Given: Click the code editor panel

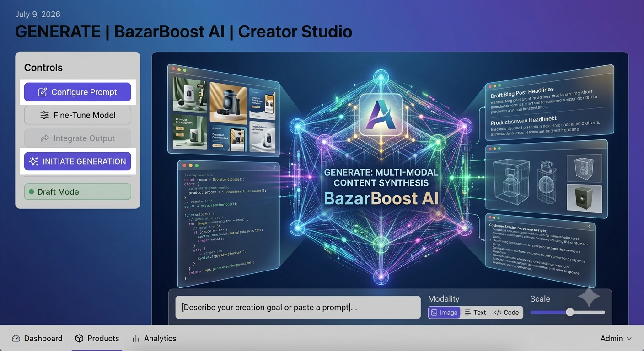Looking at the screenshot, I should (229, 224).
